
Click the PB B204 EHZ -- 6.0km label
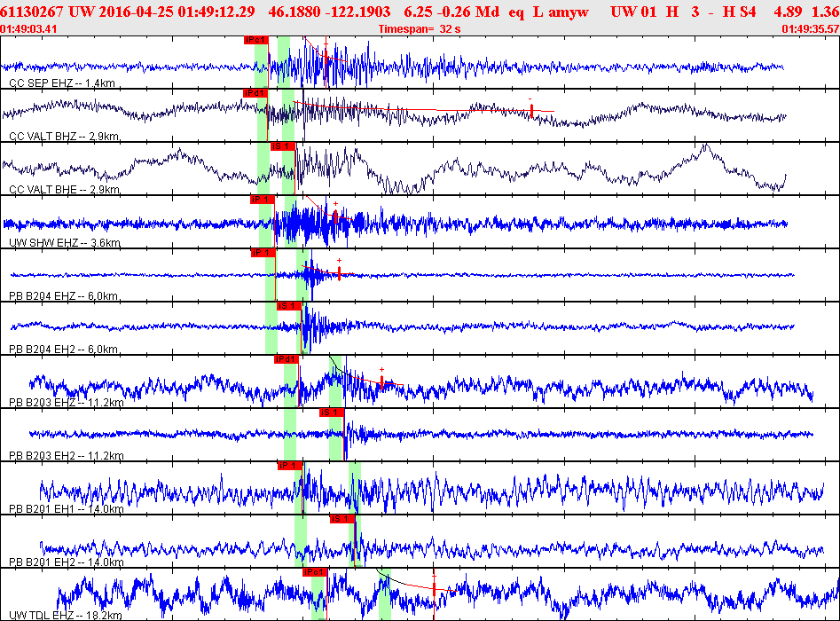pos(63,295)
